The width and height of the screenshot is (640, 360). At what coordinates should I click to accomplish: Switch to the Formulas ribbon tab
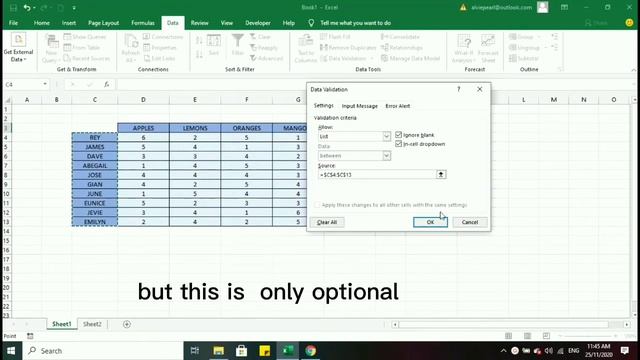pyautogui.click(x=143, y=23)
